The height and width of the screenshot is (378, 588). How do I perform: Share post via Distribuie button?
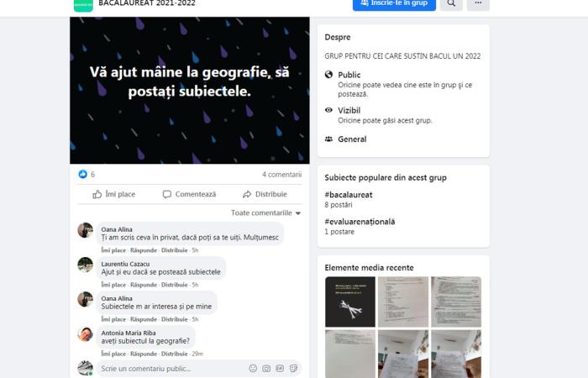[265, 194]
